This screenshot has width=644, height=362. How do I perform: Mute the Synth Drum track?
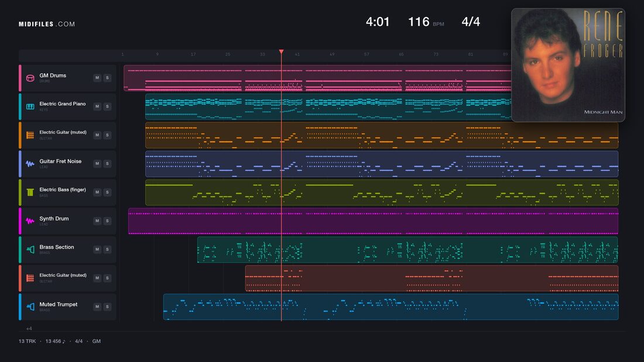pos(97,221)
